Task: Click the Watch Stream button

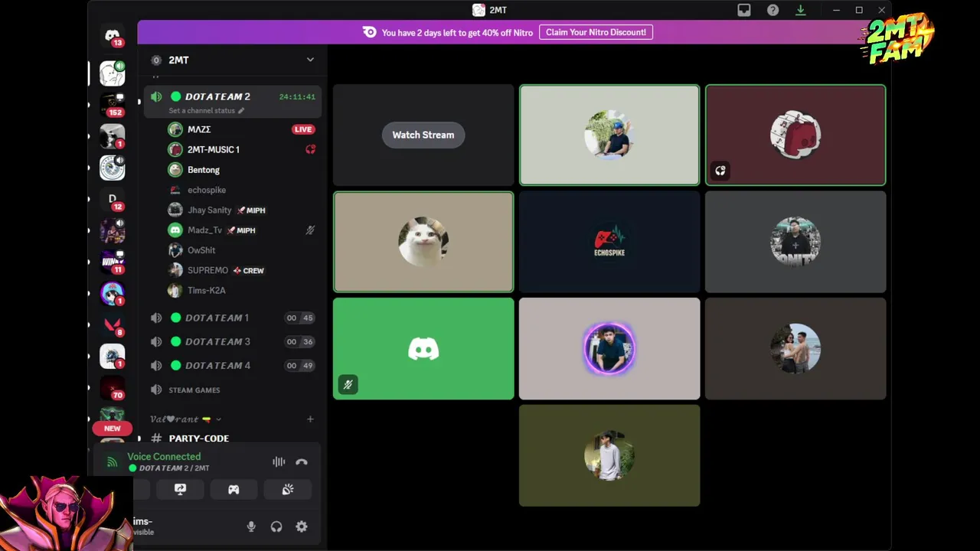Action: pos(423,135)
